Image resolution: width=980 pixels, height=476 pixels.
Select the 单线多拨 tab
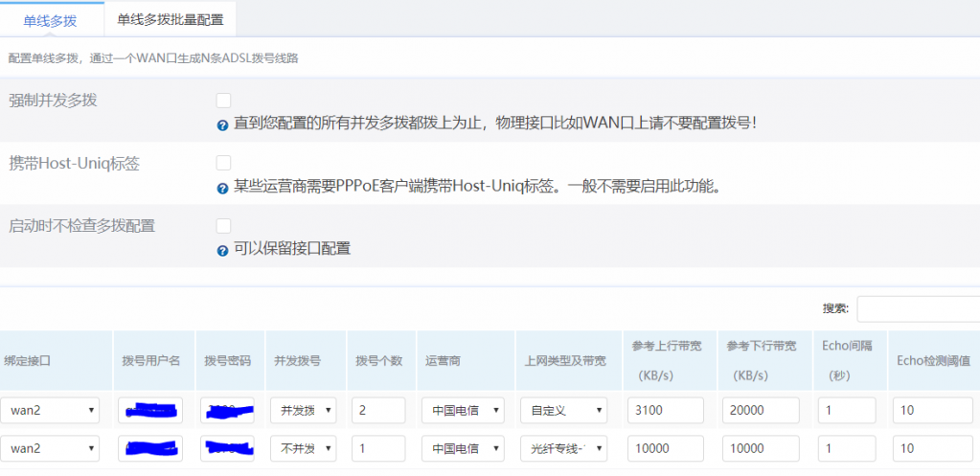click(51, 19)
